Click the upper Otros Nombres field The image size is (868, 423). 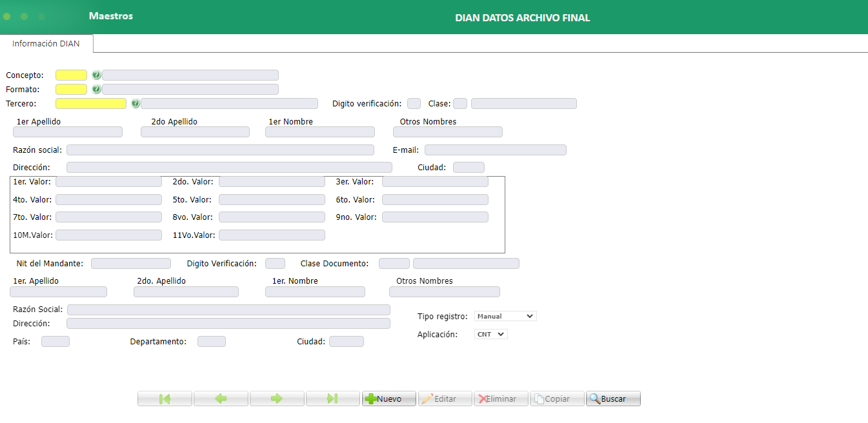pyautogui.click(x=448, y=132)
